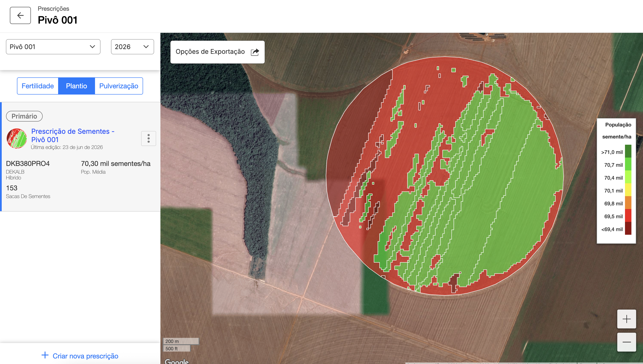Open the Pivô 001 field dropdown

pyautogui.click(x=53, y=47)
